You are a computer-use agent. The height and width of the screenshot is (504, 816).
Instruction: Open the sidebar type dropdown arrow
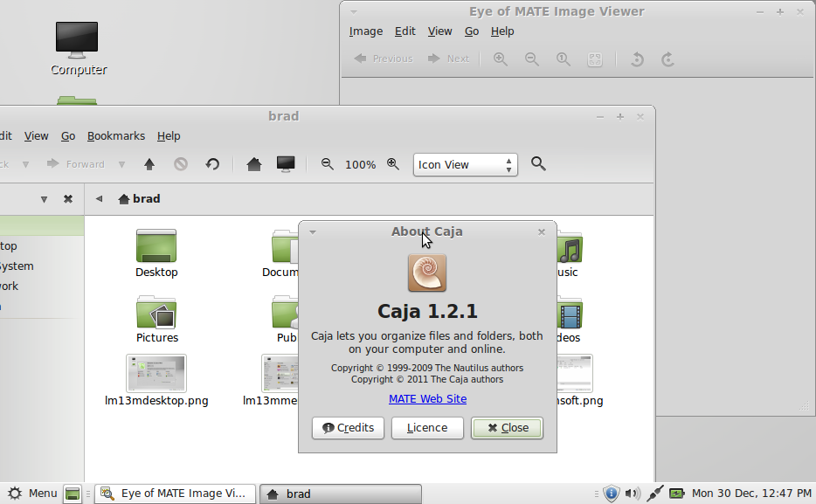[45, 199]
